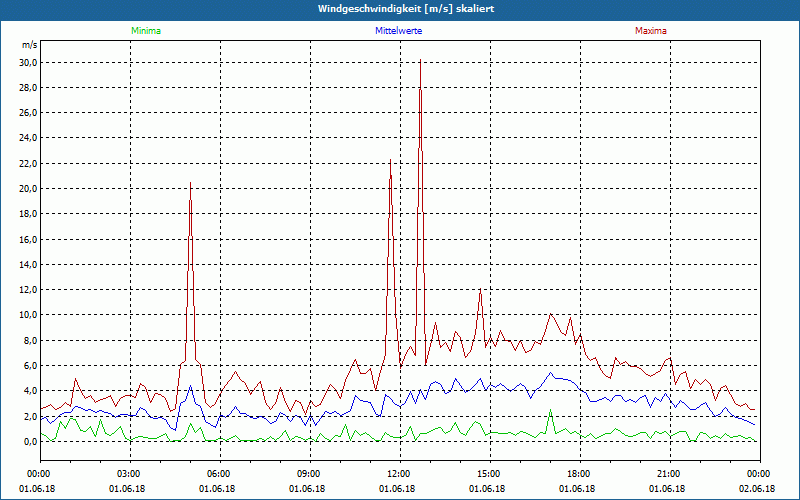The width and height of the screenshot is (800, 500).
Task: Click the 6,0 y-axis value
Action: click(31, 366)
